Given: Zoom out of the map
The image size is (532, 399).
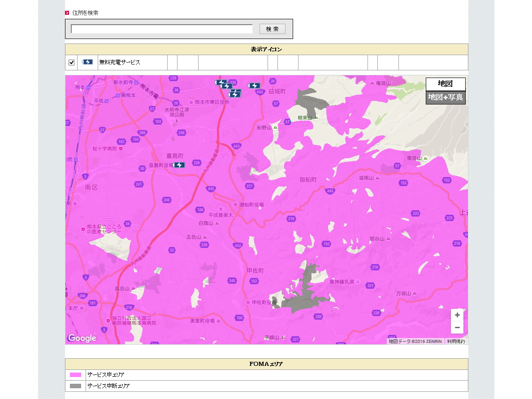Looking at the screenshot, I should 457,328.
